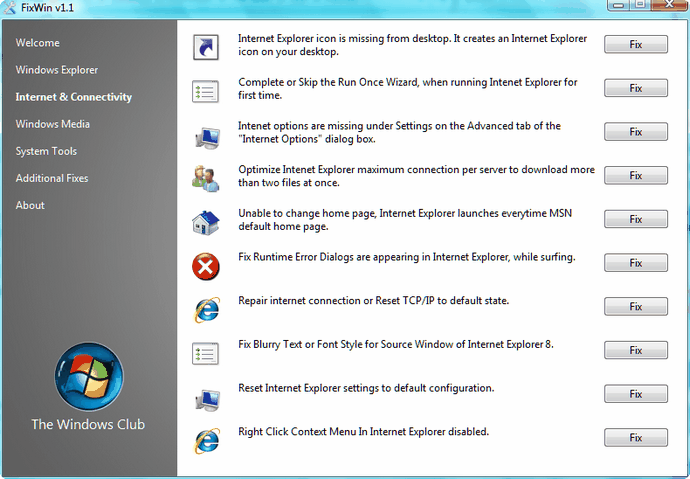Click 'Reset Internet Explorer settings to default configuration' text

(366, 388)
